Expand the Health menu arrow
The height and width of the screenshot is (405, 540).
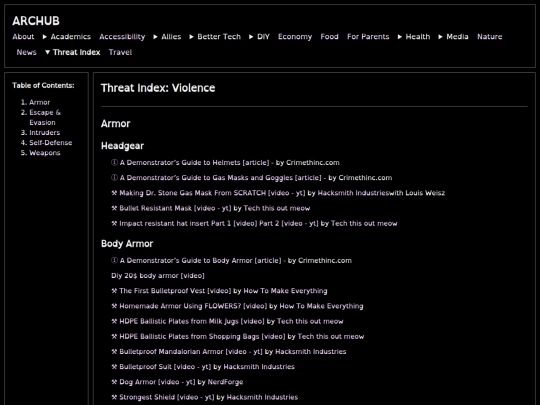400,37
